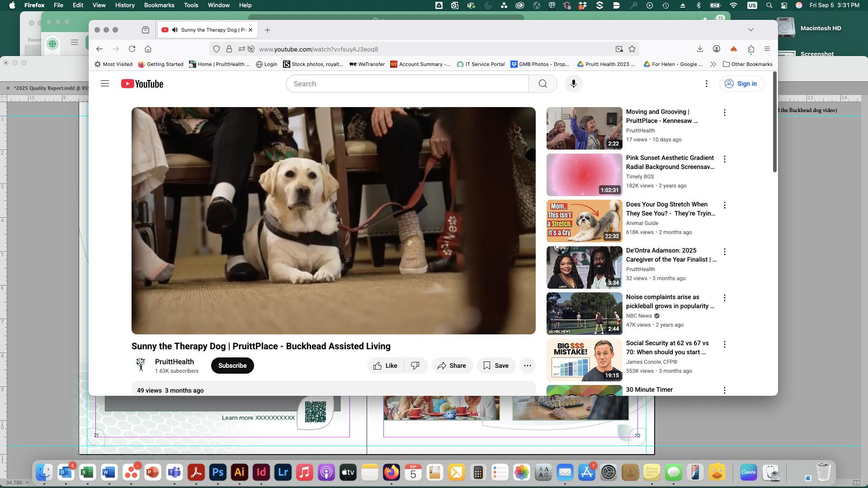Click the Sign in button

(x=741, y=84)
